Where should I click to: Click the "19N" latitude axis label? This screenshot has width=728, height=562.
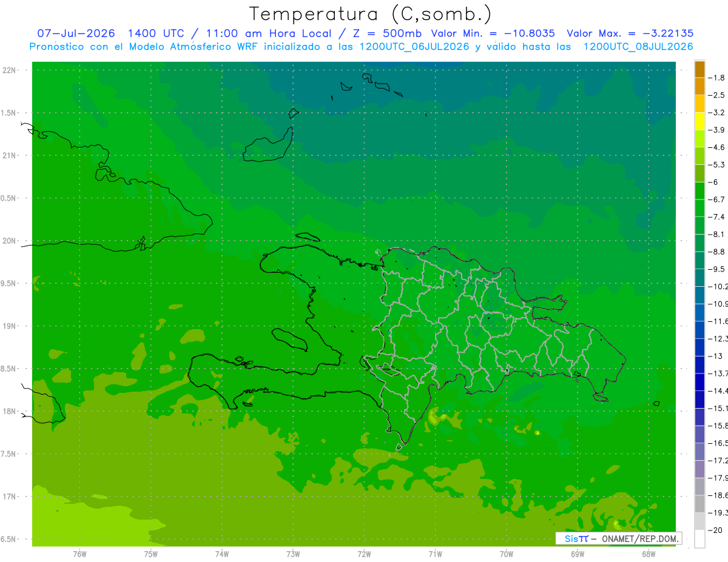click(10, 326)
